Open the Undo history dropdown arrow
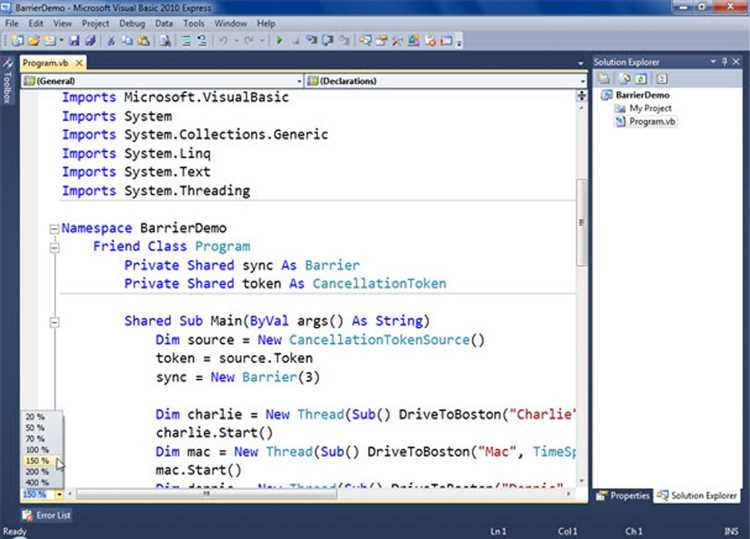Viewport: 750px width, 539px height. pyautogui.click(x=236, y=41)
